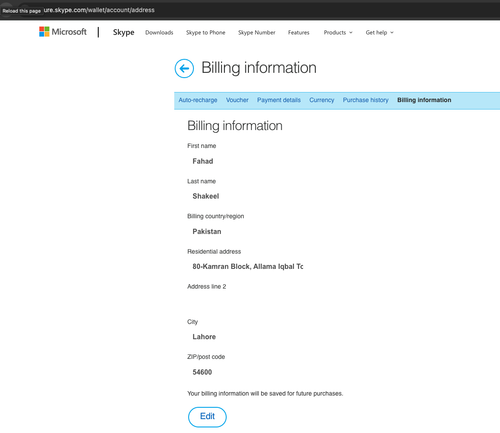The image size is (500, 433).
Task: Select the Billing information tab
Action: tap(424, 100)
